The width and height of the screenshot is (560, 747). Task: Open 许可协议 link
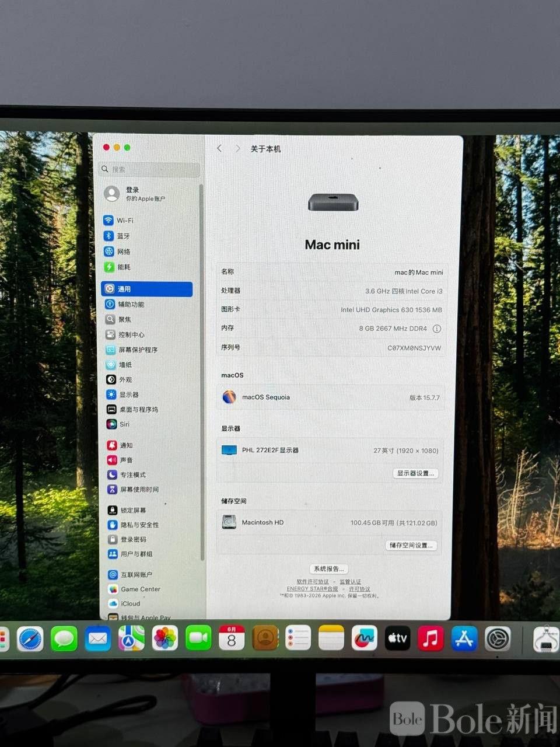pos(359,588)
